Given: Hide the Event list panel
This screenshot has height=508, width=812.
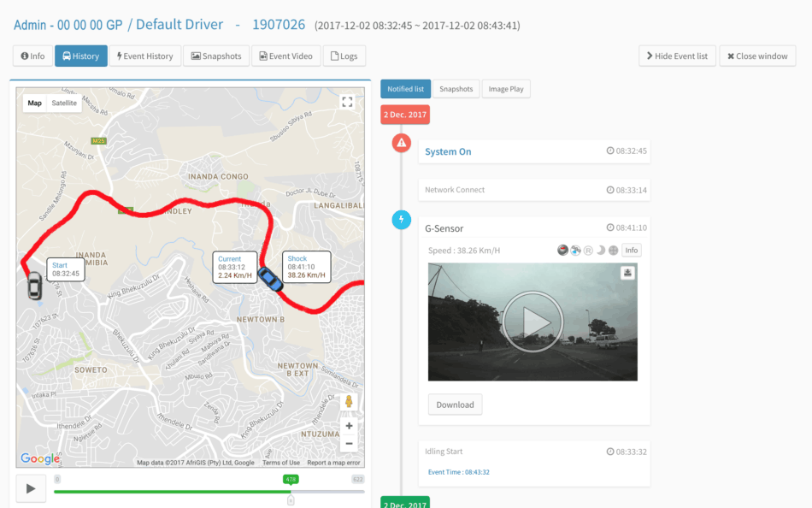Looking at the screenshot, I should point(677,56).
